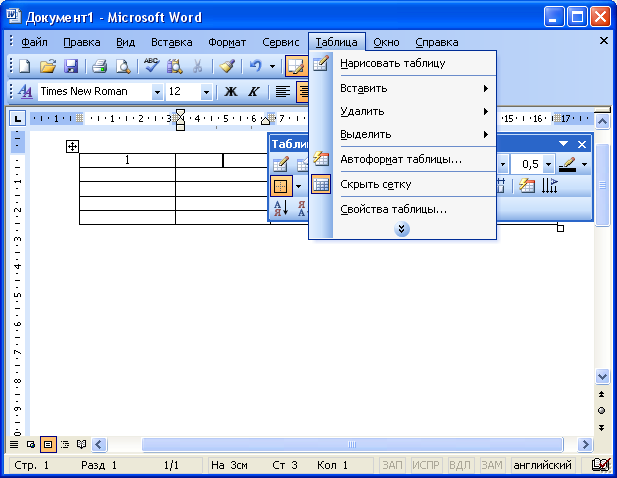Image resolution: width=617 pixels, height=478 pixels.
Task: Expand the Выделить submenu
Action: coord(403,134)
